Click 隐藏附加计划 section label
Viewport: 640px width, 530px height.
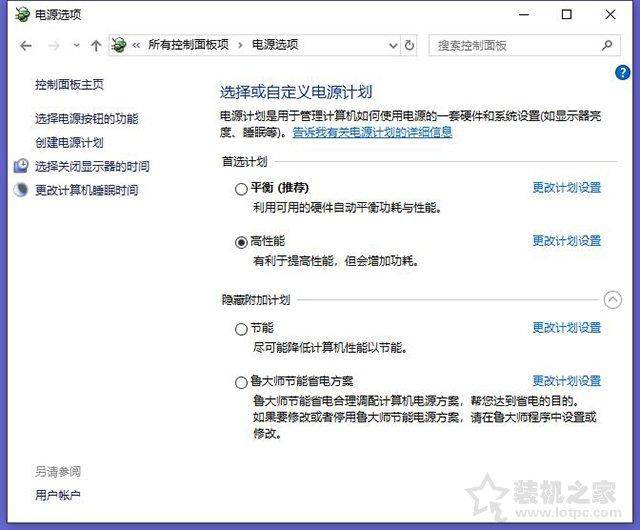[256, 300]
